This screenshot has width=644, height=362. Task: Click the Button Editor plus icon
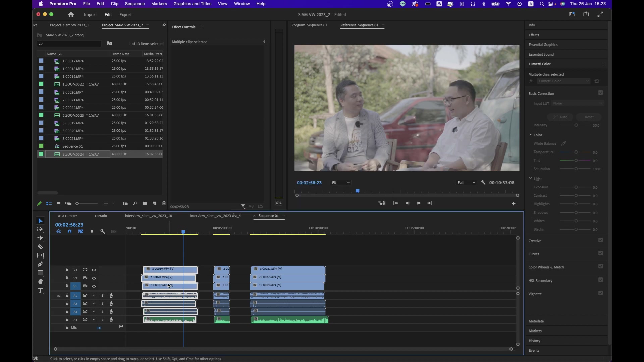tap(514, 204)
